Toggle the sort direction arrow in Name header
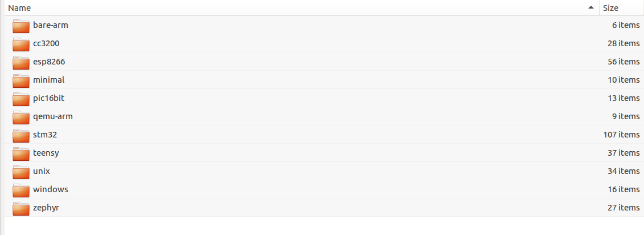Image resolution: width=644 pixels, height=235 pixels. pyautogui.click(x=591, y=8)
